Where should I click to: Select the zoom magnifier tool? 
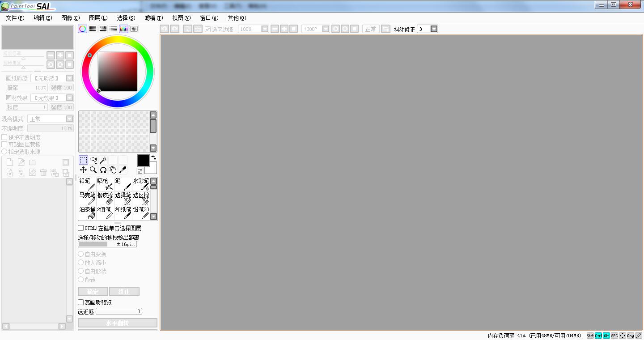(x=93, y=170)
